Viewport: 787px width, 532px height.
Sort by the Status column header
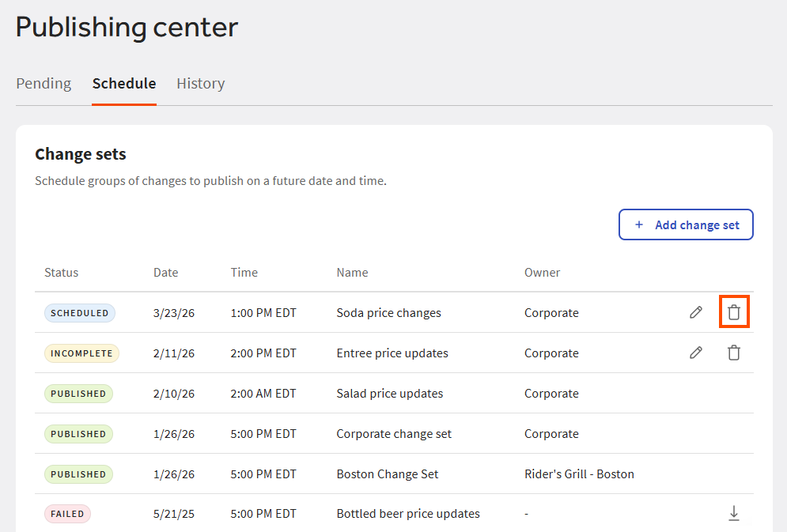click(x=61, y=272)
